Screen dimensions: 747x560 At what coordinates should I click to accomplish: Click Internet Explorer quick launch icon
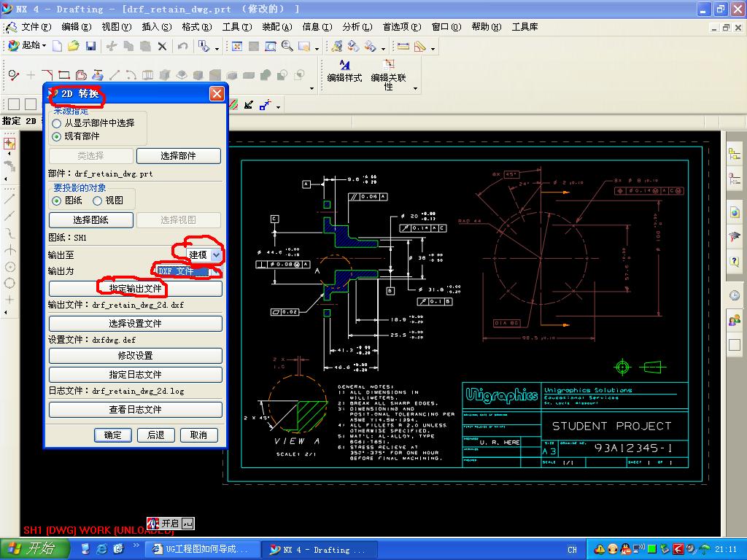pyautogui.click(x=101, y=549)
